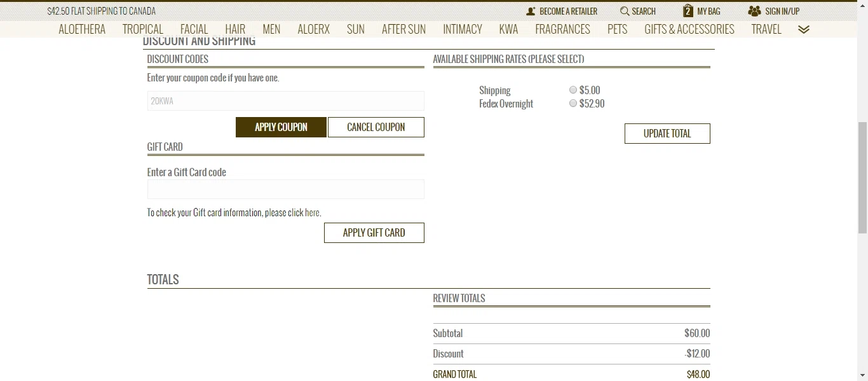Focus the Gift Card code input field
Viewport: 868px width, 381px height.
point(286,189)
